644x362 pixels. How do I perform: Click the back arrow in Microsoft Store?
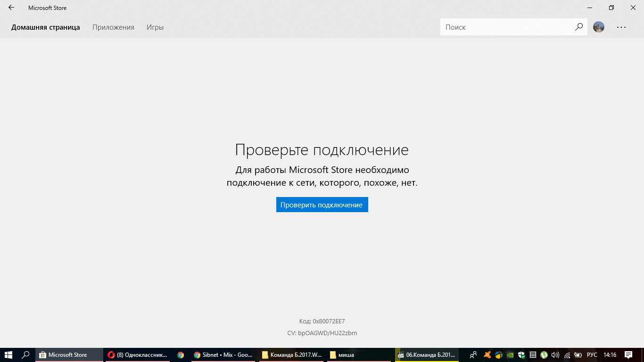11,8
